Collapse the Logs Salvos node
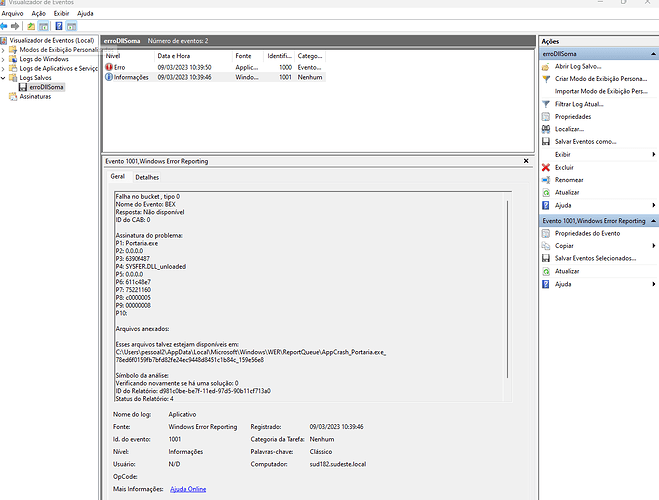Screen dimensions: 659x500 click(3, 78)
